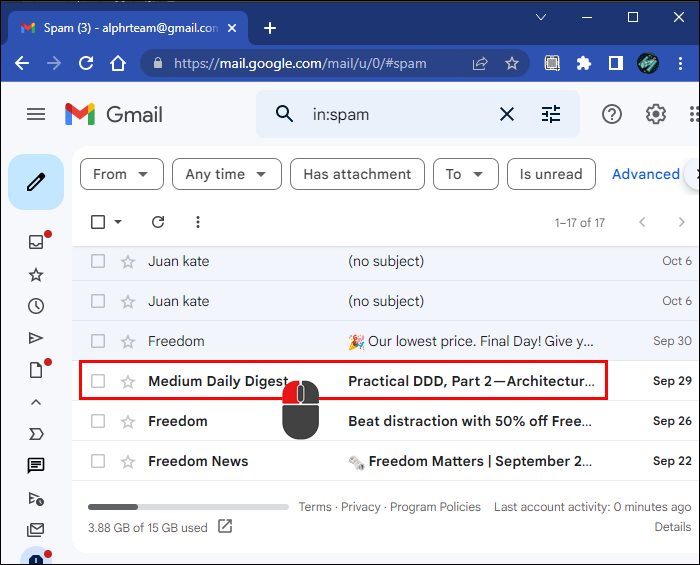Open the Support help icon

611,114
